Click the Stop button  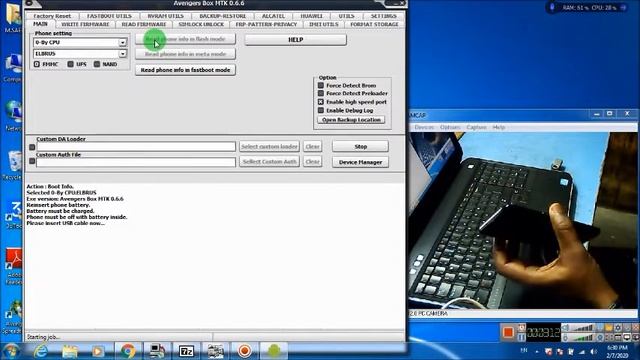pos(360,147)
